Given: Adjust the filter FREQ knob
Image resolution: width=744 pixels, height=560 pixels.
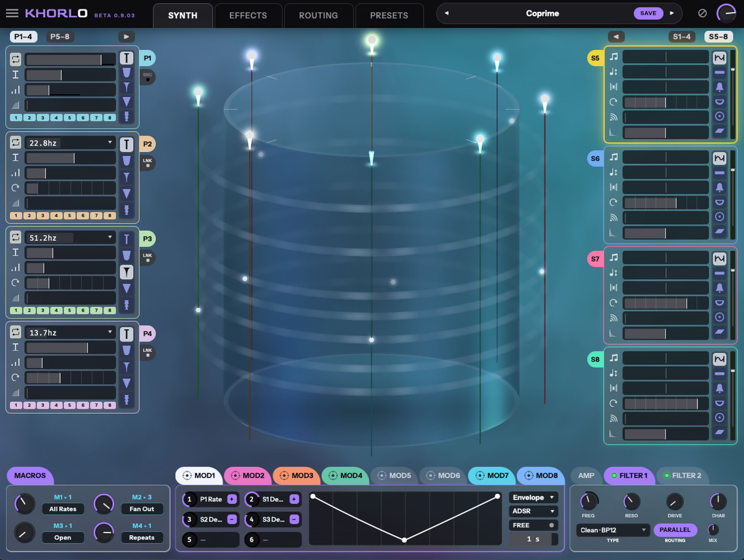Looking at the screenshot, I should click(x=588, y=501).
